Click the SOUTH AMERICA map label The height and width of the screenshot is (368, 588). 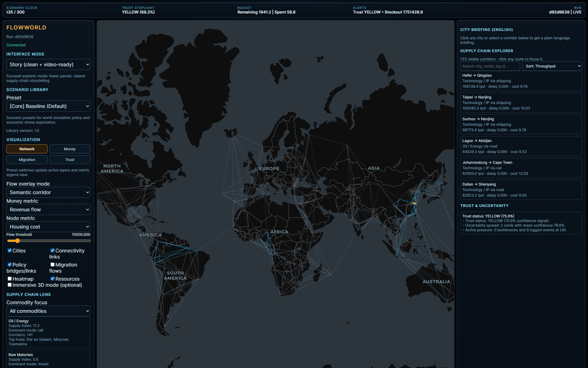tap(175, 276)
